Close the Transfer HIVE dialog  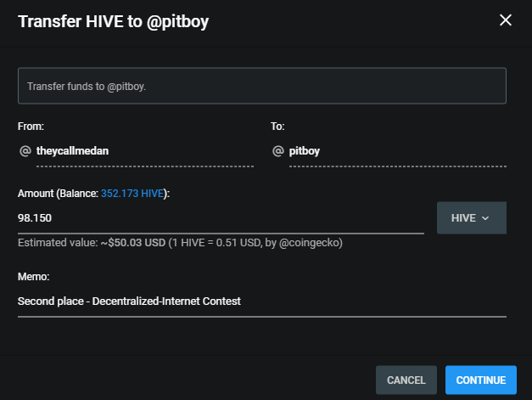506,20
